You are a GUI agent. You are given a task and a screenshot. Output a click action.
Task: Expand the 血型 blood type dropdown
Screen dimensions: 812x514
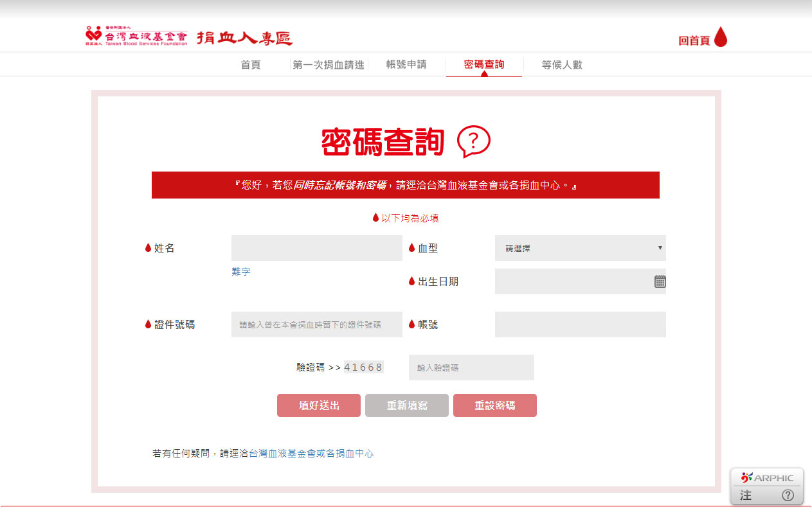coord(580,248)
